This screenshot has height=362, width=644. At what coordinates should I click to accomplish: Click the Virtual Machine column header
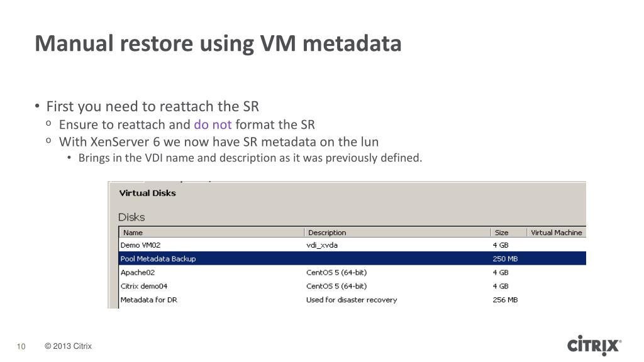pyautogui.click(x=556, y=233)
